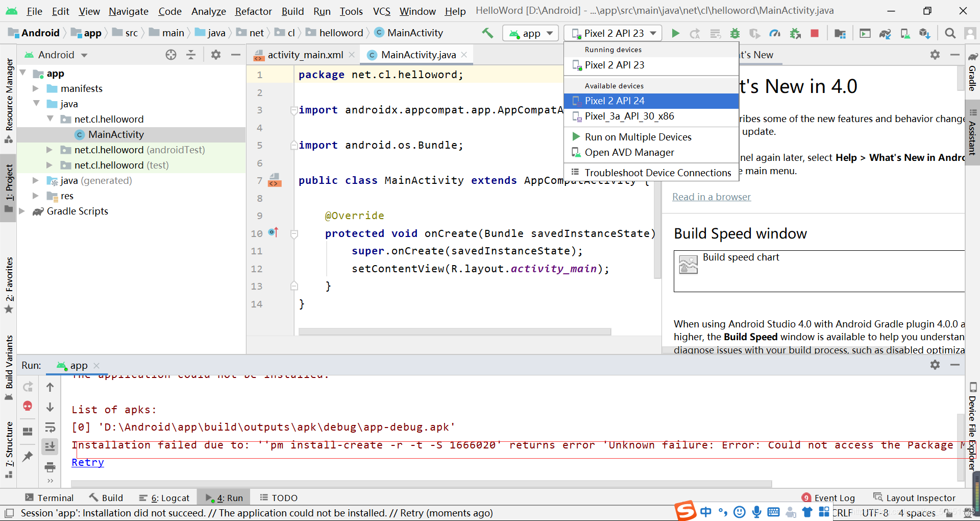Open the VCS menu

point(381,11)
